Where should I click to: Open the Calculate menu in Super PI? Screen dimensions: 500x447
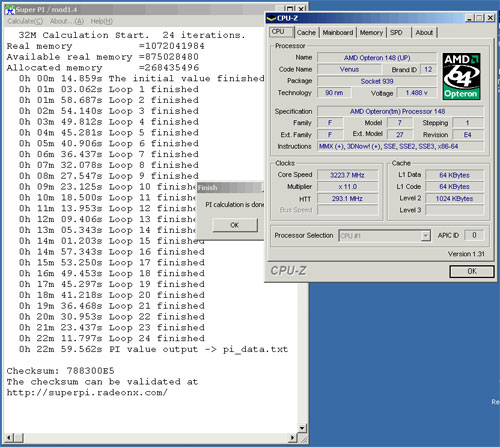pyautogui.click(x=25, y=21)
